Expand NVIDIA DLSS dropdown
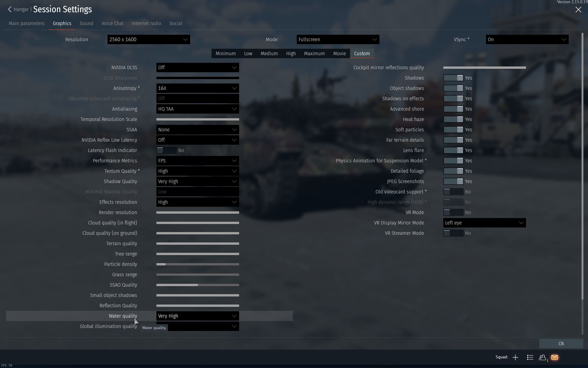 click(x=198, y=67)
